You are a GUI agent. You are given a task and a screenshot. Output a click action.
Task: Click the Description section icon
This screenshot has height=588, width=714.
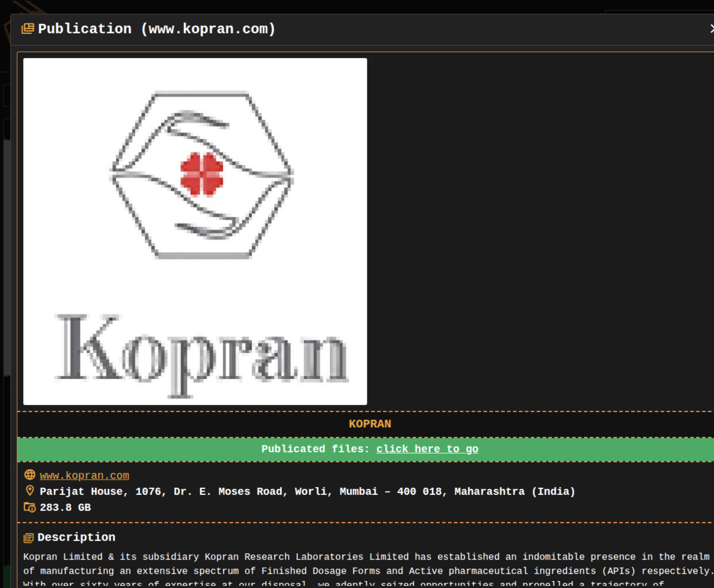tap(28, 538)
